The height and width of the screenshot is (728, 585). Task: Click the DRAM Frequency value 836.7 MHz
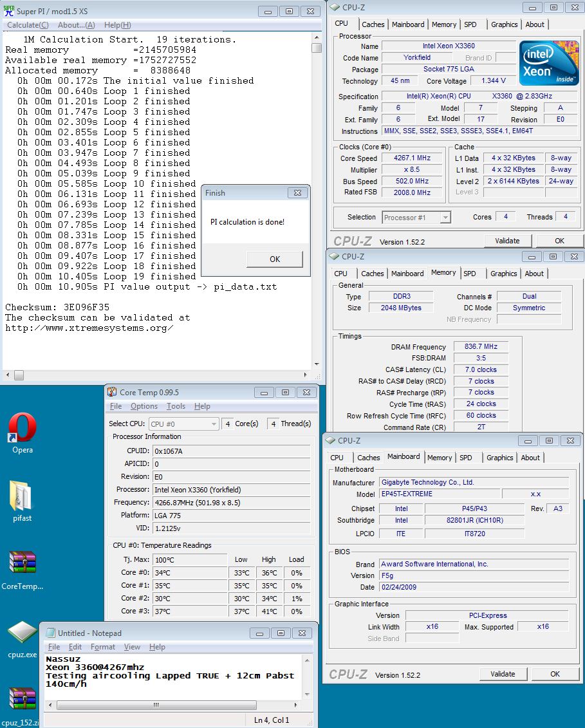coord(481,346)
